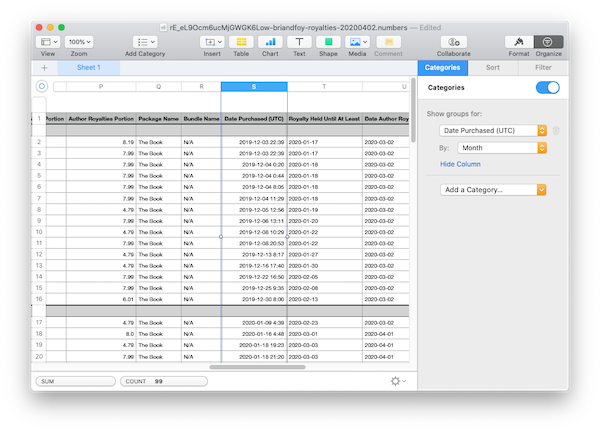Click date cell 2020-01-09 4:39

(254, 323)
